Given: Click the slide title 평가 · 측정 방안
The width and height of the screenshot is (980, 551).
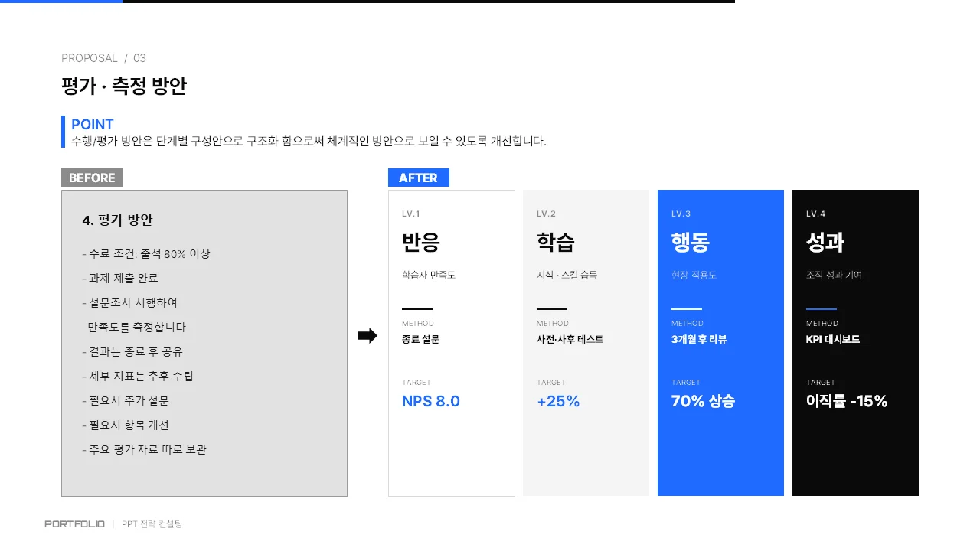Looking at the screenshot, I should click(124, 86).
